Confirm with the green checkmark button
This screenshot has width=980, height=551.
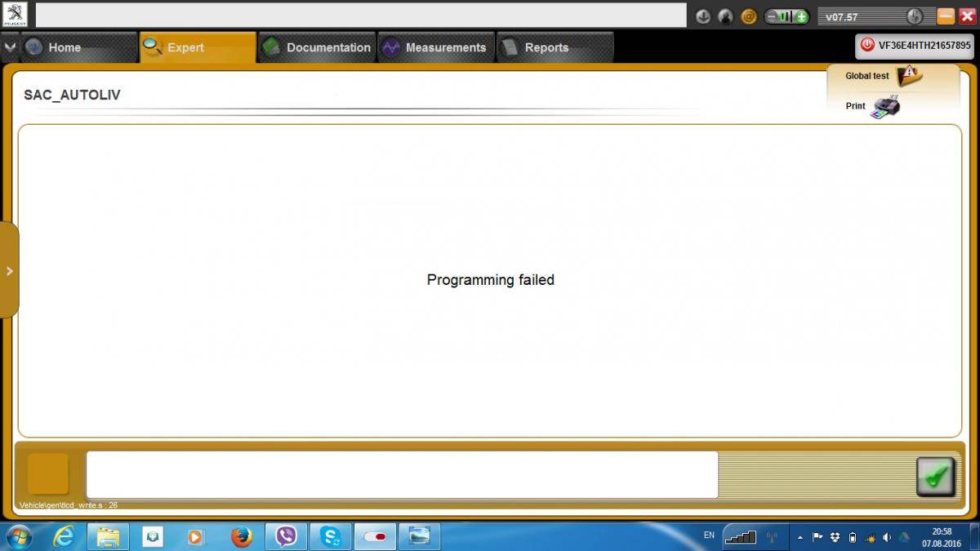[936, 475]
